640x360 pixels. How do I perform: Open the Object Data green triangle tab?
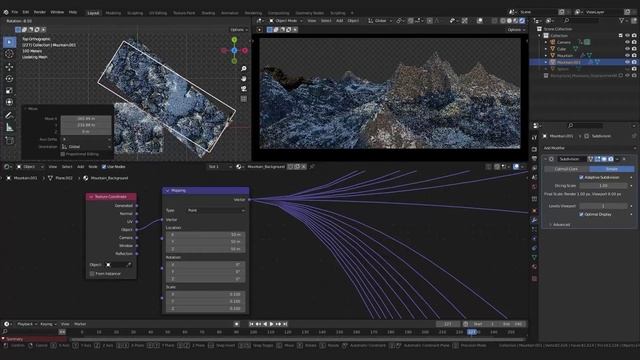click(534, 258)
